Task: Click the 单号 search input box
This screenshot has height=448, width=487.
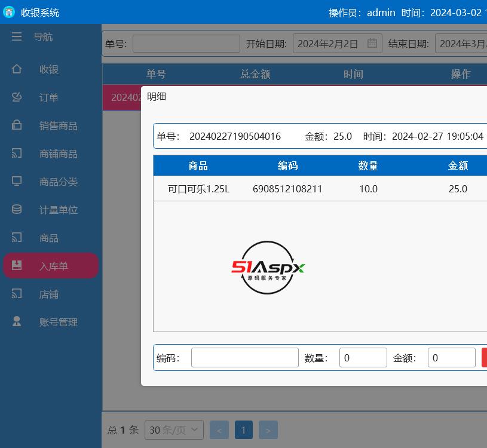Action: tap(186, 44)
